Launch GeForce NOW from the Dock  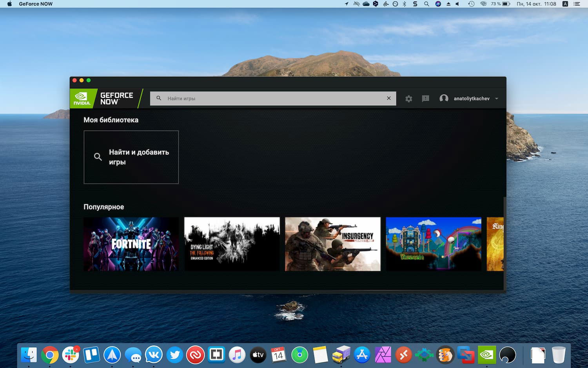click(x=487, y=355)
